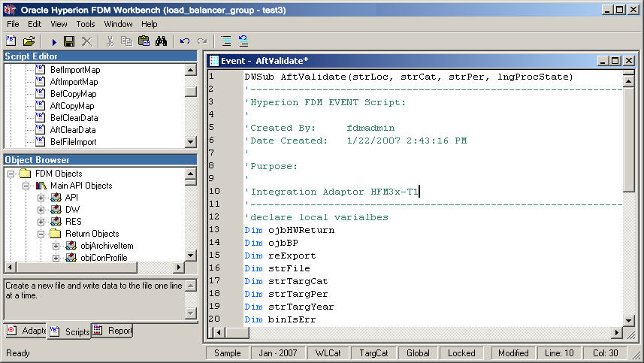Open the Edit menu

[x=35, y=24]
